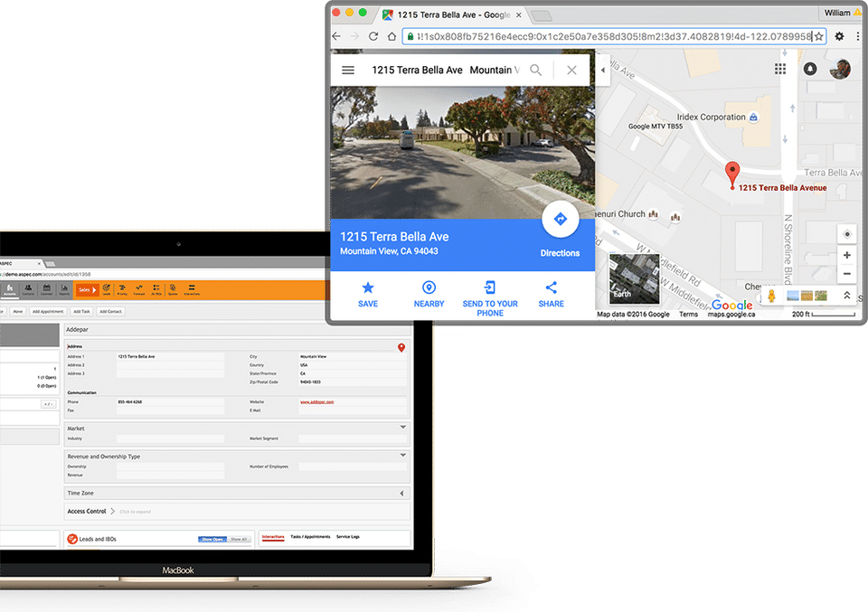This screenshot has height=612, width=868.
Task: Click the Add Task button
Action: pyautogui.click(x=81, y=312)
